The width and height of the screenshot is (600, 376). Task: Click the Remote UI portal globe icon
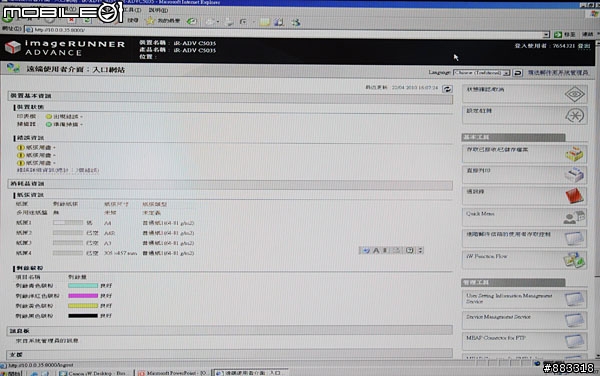click(x=13, y=69)
